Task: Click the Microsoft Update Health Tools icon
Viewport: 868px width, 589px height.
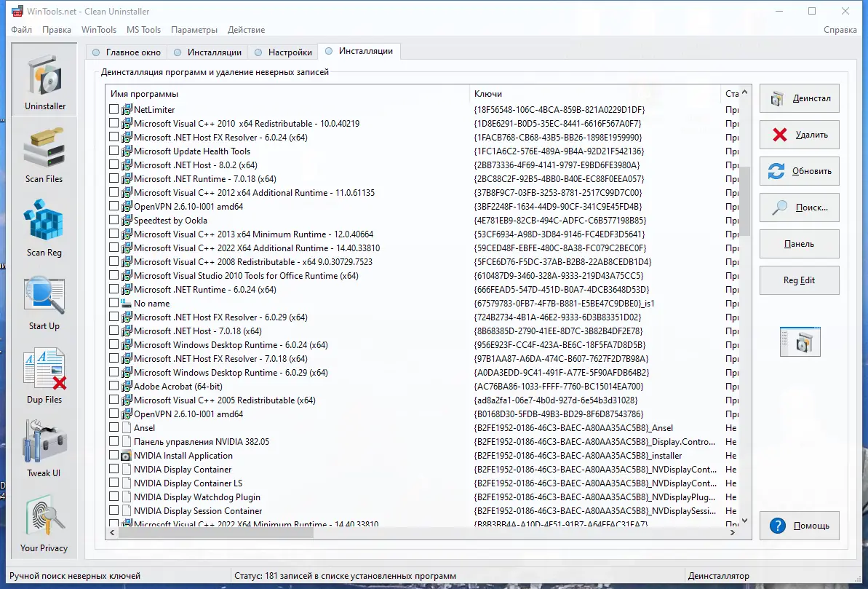Action: tap(126, 151)
